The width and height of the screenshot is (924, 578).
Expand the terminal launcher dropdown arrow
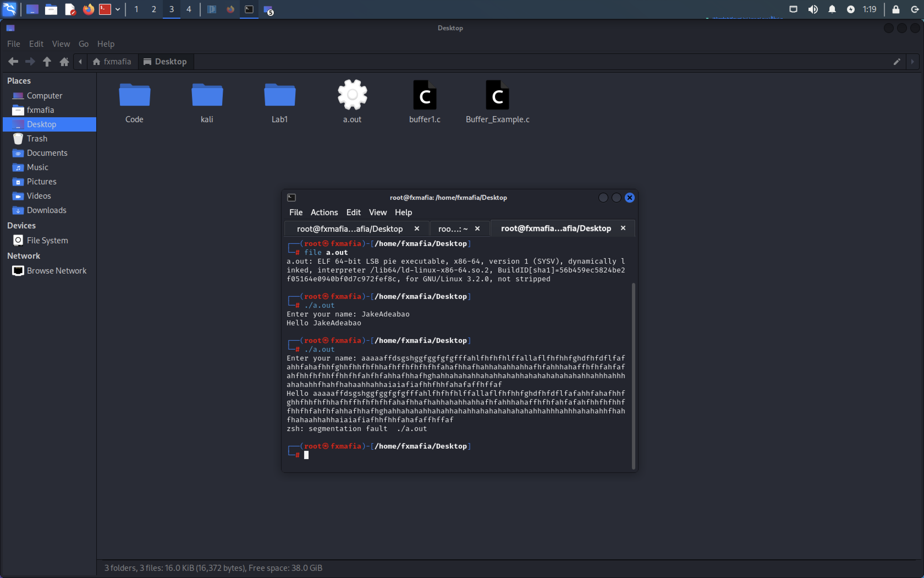[118, 9]
